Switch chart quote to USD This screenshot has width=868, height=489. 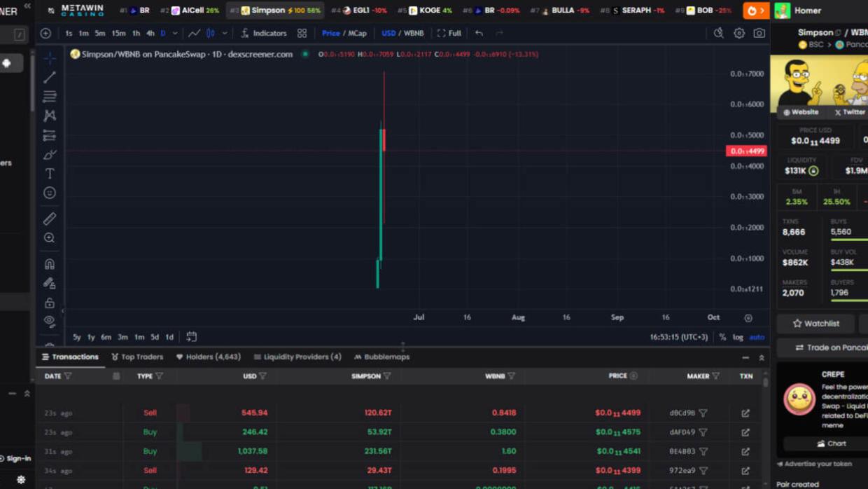(388, 33)
